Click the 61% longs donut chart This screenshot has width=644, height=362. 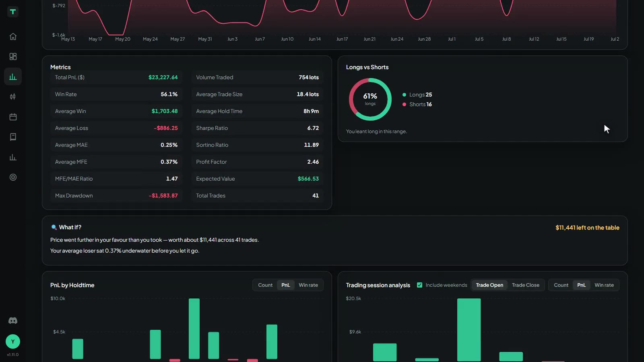coord(370,99)
